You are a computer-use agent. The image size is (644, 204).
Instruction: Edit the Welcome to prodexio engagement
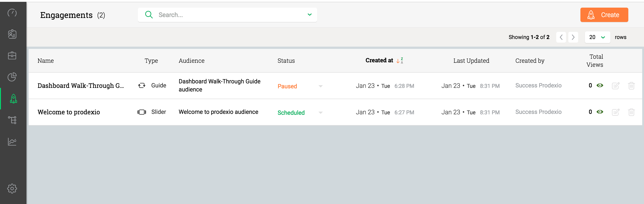616,112
